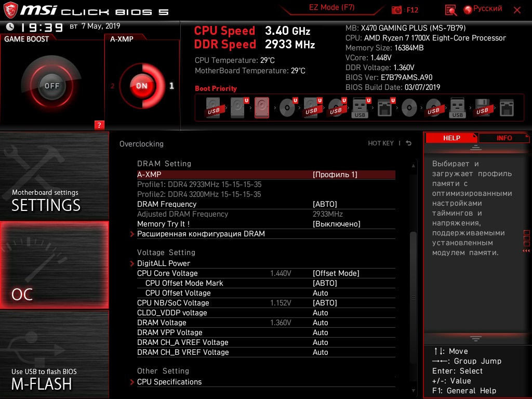The width and height of the screenshot is (532, 399).
Task: Switch to the INFO tab
Action: [x=504, y=138]
